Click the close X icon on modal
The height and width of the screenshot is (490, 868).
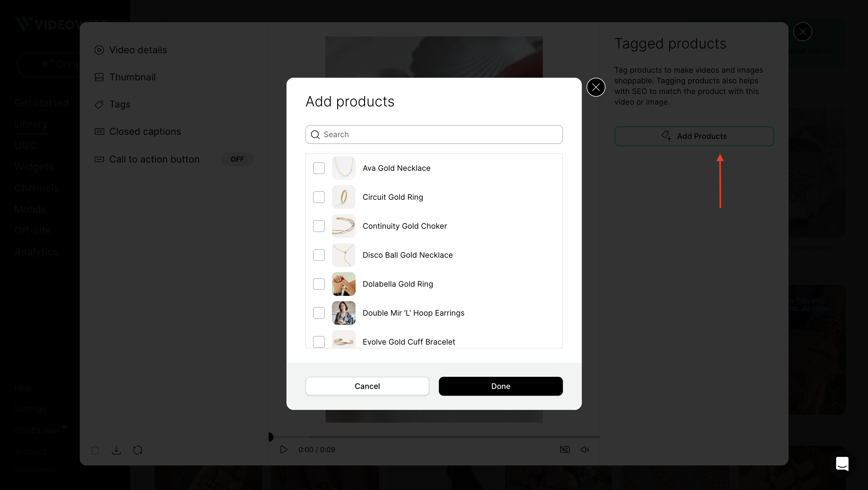[x=596, y=87]
